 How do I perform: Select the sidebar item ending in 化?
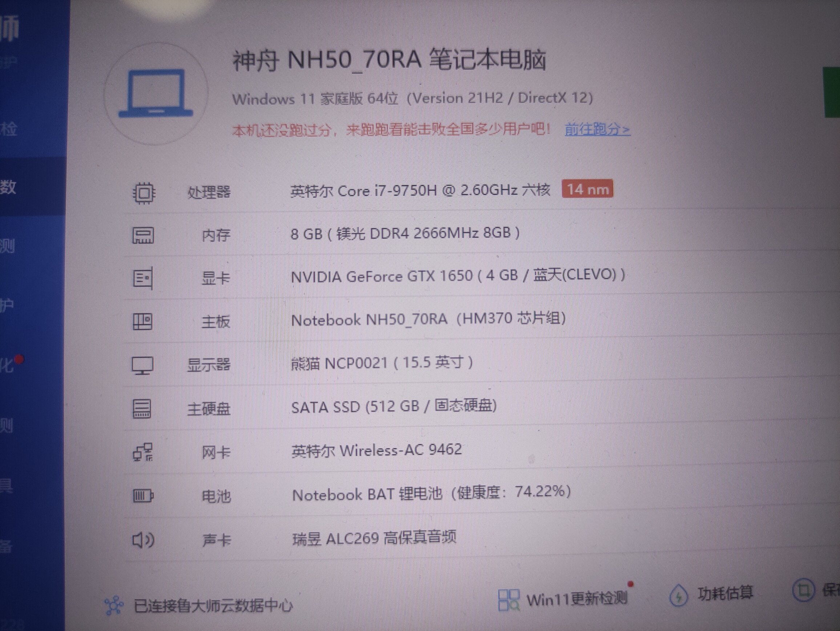8,365
